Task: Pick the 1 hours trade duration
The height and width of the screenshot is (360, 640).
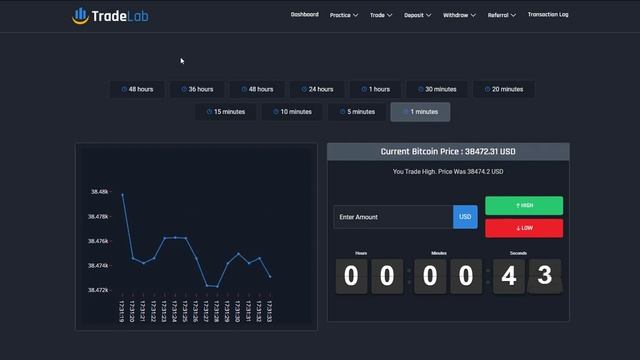Action: click(375, 89)
